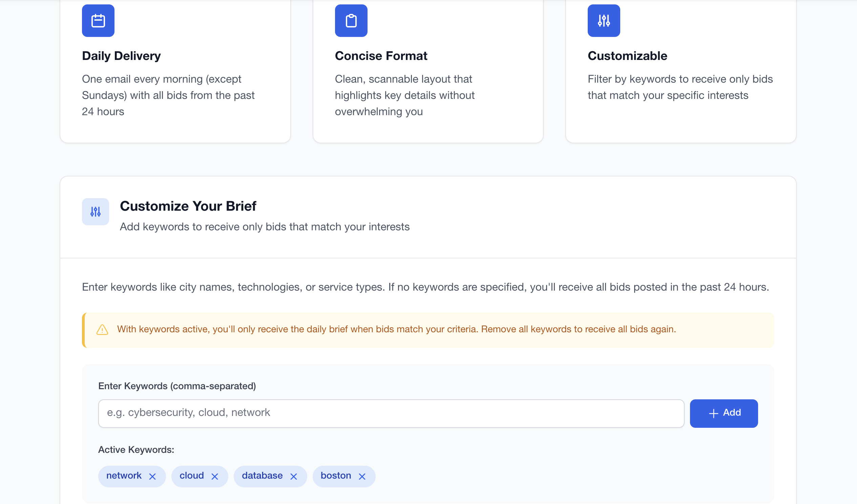This screenshot has width=857, height=504.
Task: Click the cloud keyword chip label
Action: (x=191, y=476)
